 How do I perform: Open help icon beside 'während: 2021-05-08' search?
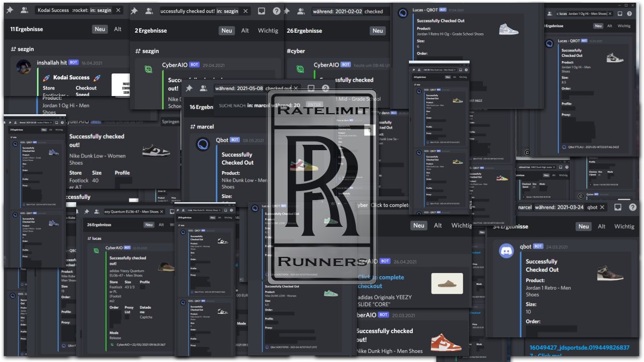pos(325,88)
